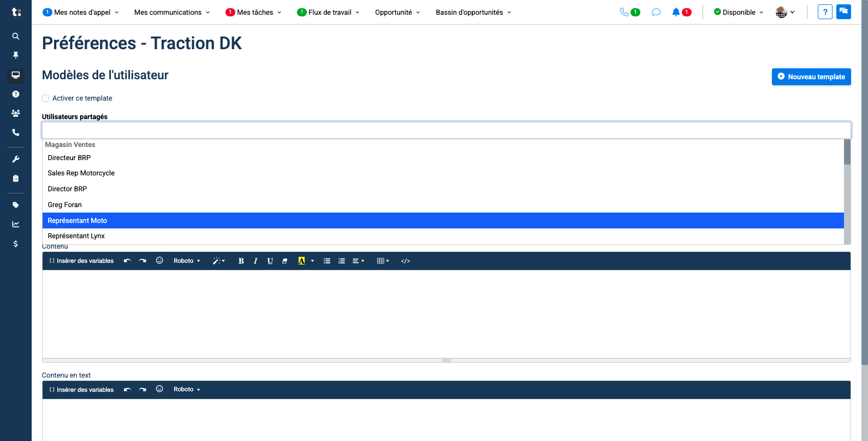Click the Nouveau template button
This screenshot has width=868, height=441.
(811, 77)
